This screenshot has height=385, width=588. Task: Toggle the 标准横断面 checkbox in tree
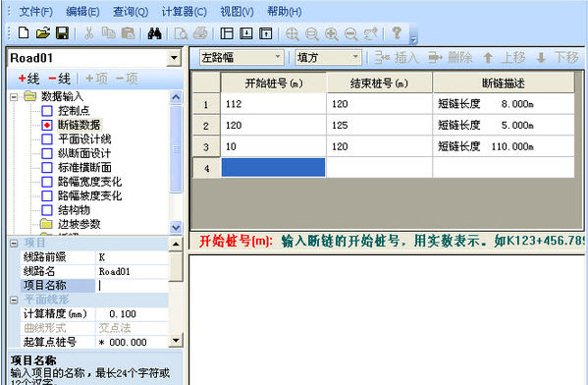point(47,167)
